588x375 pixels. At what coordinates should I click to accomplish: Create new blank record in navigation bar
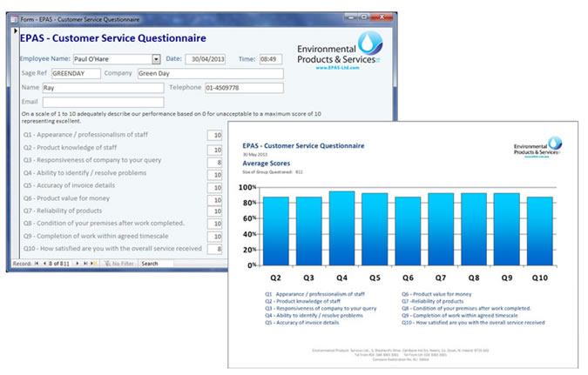(94, 264)
